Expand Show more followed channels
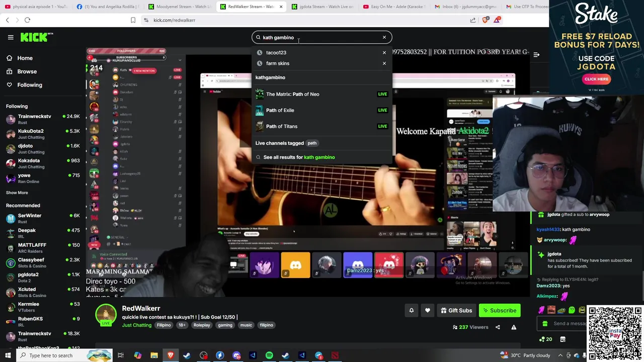This screenshot has height=362, width=644. pos(17,193)
